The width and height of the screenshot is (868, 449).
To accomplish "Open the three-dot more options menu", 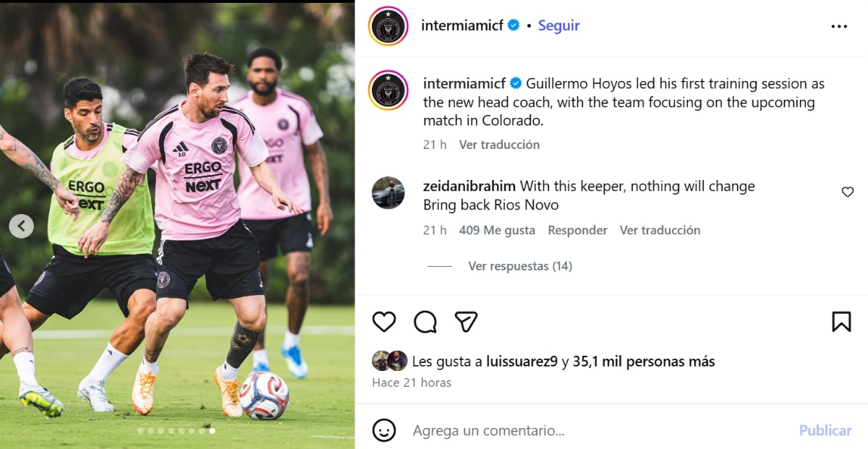I will (839, 26).
